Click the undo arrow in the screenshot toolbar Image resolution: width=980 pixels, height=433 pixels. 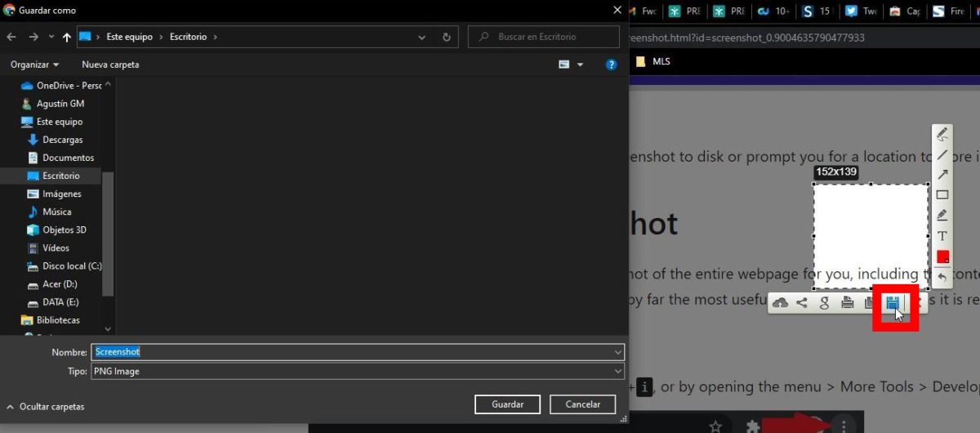[x=942, y=278]
